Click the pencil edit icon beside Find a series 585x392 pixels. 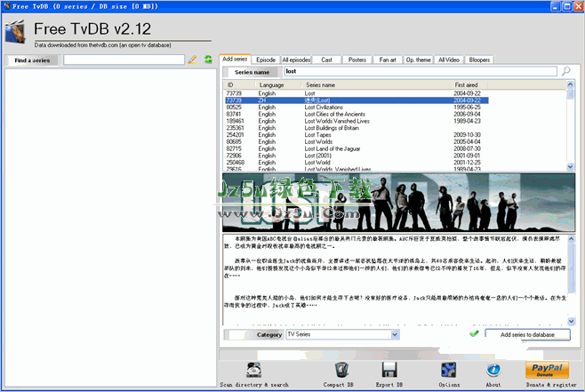(192, 60)
